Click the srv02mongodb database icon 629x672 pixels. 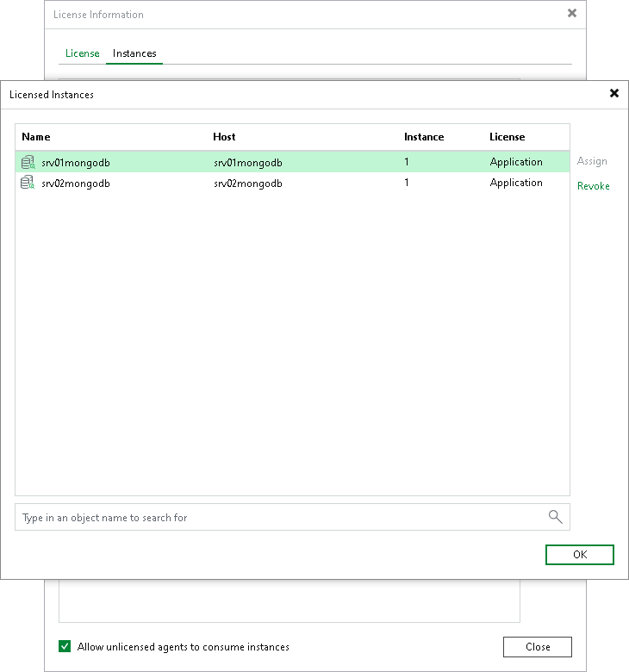click(28, 183)
